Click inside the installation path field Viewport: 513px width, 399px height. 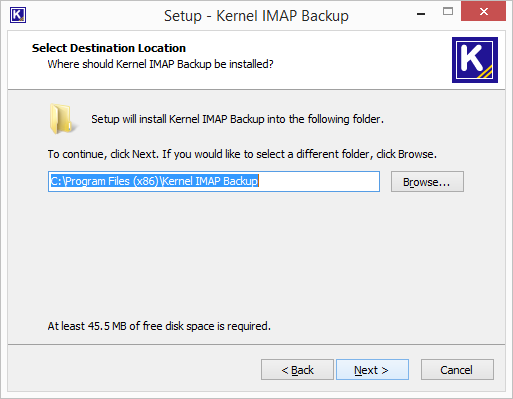[214, 181]
